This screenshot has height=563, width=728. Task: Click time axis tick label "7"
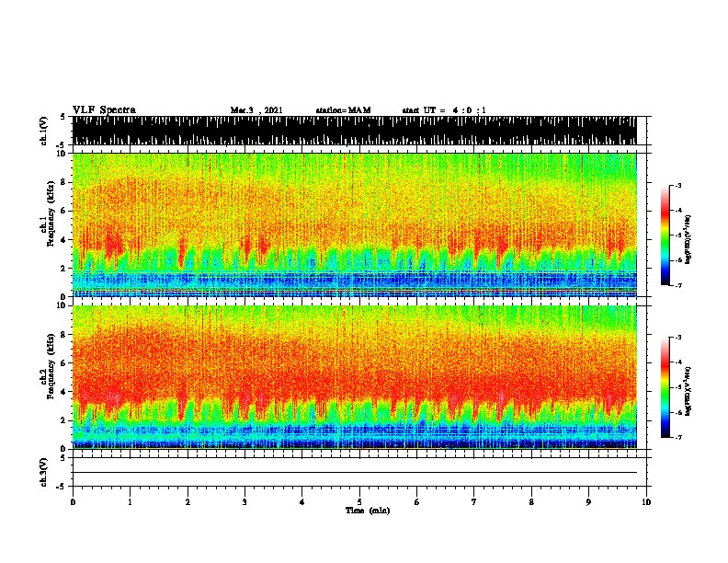click(474, 502)
